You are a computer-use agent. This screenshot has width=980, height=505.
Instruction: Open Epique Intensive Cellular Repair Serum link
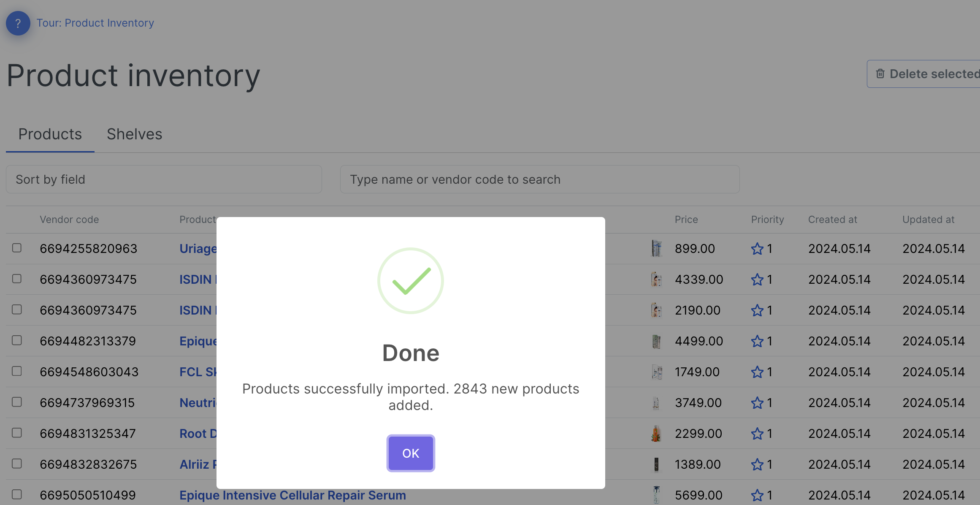pos(292,495)
